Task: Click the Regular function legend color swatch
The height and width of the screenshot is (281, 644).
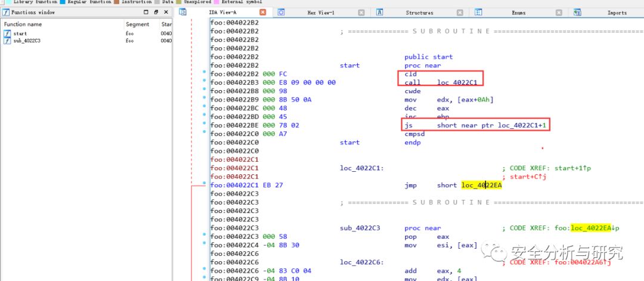Action: pyautogui.click(x=63, y=2)
